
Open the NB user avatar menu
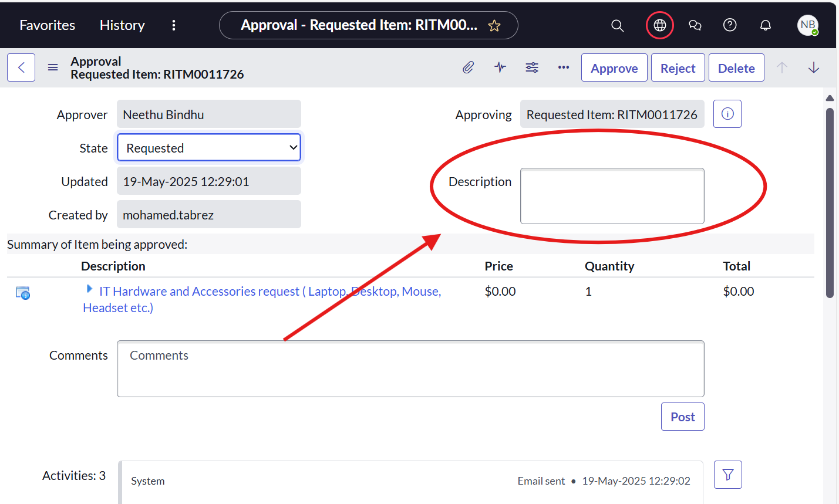point(808,25)
